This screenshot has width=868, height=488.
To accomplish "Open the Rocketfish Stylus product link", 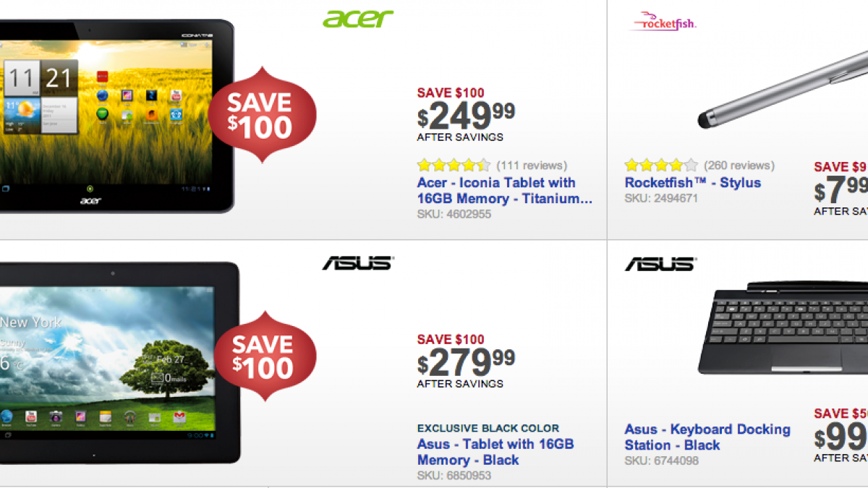I will click(x=692, y=183).
